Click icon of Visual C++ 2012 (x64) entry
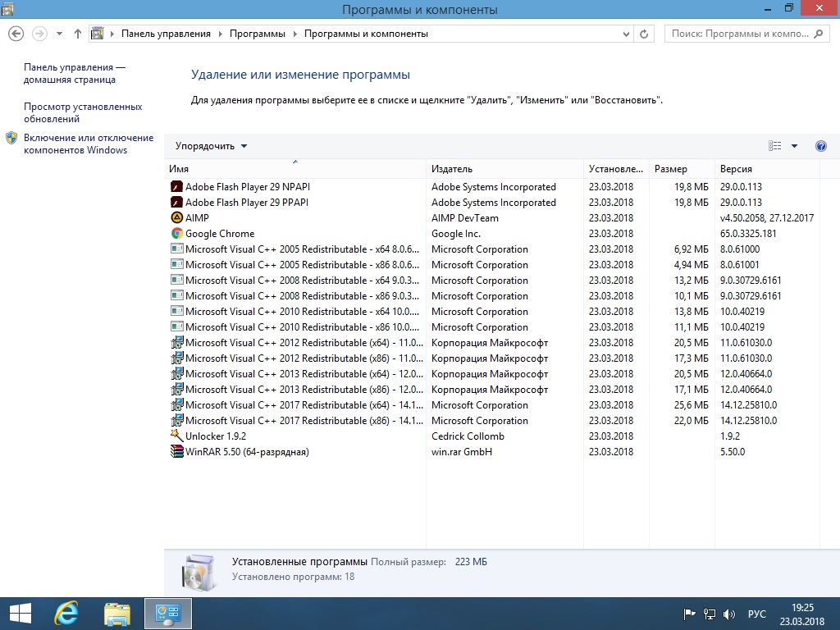The image size is (840, 630). tap(177, 342)
